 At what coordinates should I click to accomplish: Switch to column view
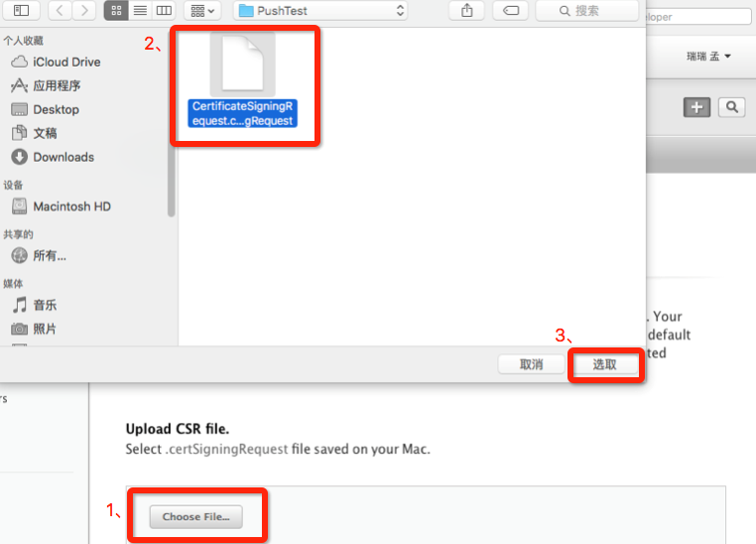(164, 10)
